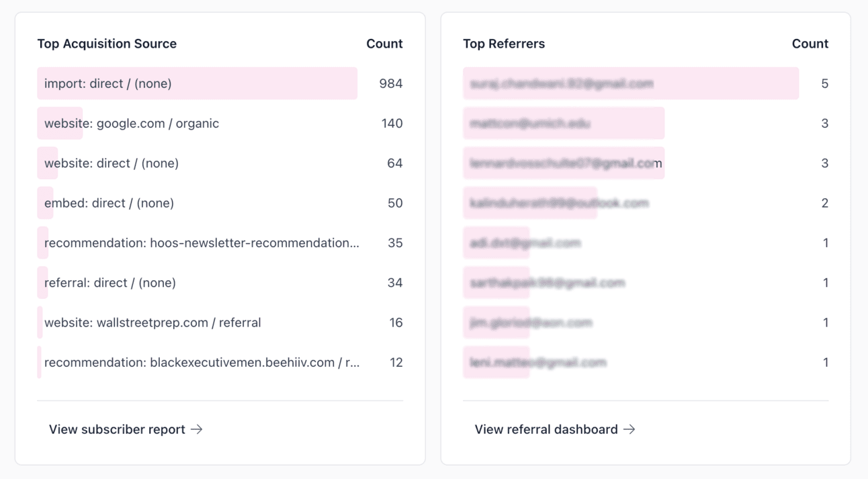
Task: Click the outlook.com referrer with count 2
Action: click(646, 203)
